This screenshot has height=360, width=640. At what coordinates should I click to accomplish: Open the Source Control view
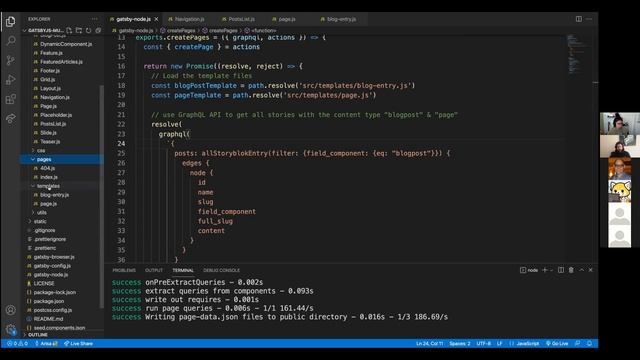[x=11, y=60]
